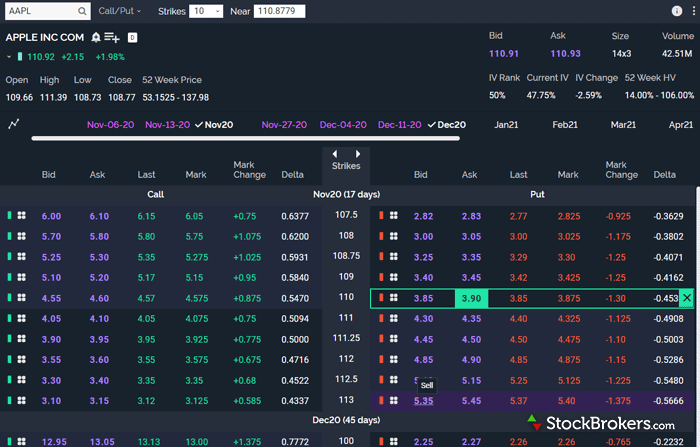Open the Call/Put dropdown
Screen dimensions: 700x447
120,11
